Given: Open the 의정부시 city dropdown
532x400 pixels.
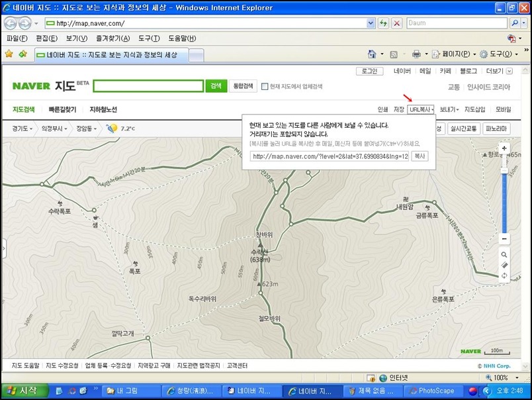Looking at the screenshot, I should (54, 128).
